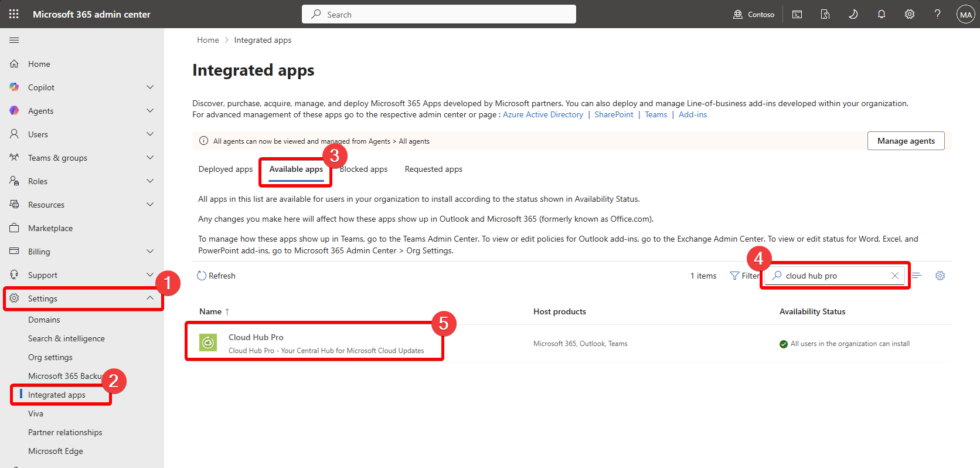Clear the search box with X

[x=894, y=276]
